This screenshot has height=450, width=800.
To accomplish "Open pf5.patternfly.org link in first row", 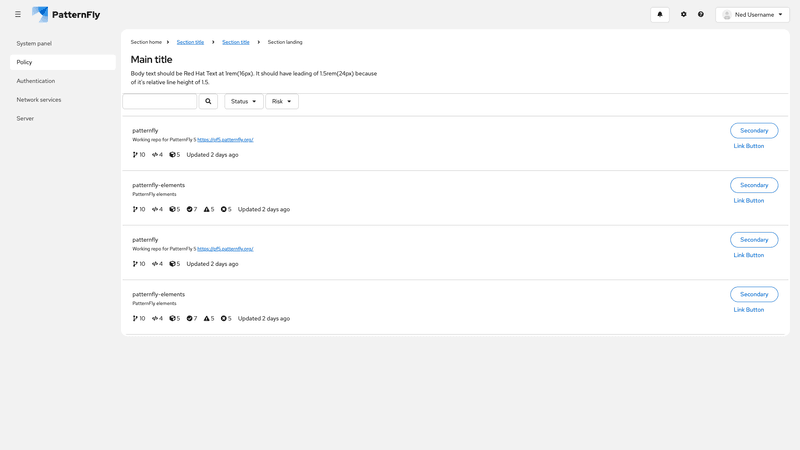I will pyautogui.click(x=225, y=140).
